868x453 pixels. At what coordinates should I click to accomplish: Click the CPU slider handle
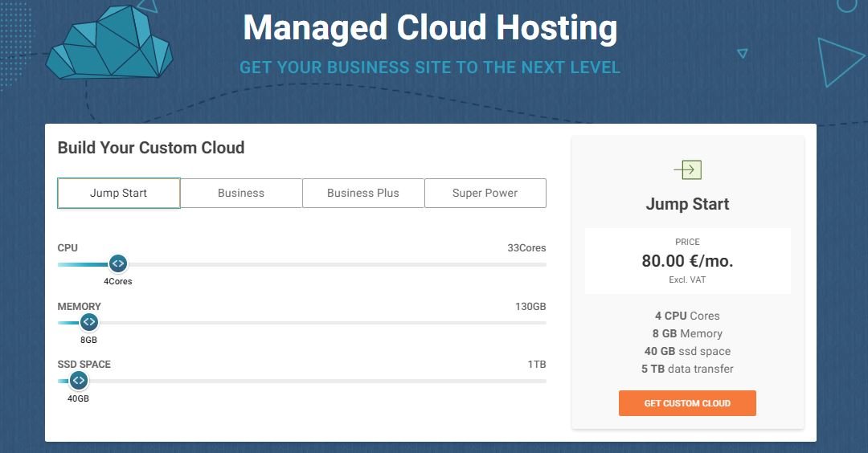(117, 263)
